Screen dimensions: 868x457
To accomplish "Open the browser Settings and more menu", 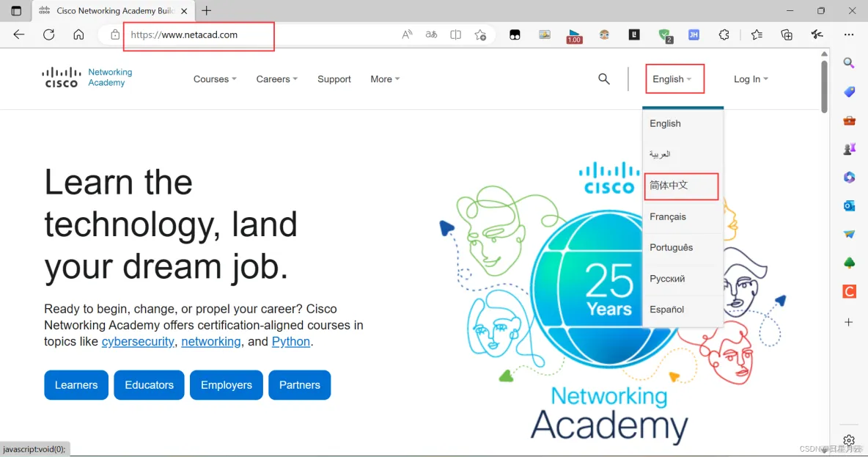I will [x=849, y=34].
